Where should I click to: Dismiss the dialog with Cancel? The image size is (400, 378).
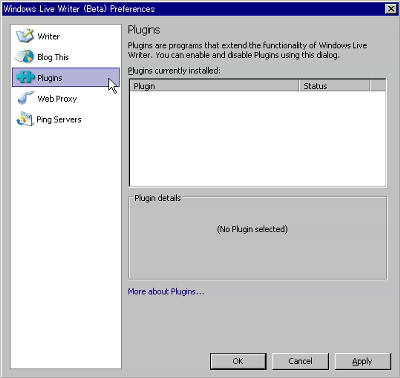pos(300,361)
